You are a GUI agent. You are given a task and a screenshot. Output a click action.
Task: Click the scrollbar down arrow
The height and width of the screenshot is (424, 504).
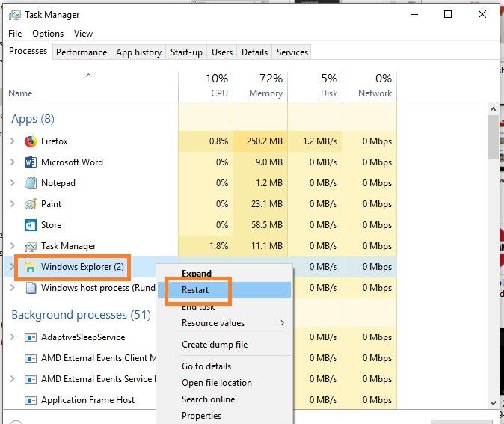[493, 402]
